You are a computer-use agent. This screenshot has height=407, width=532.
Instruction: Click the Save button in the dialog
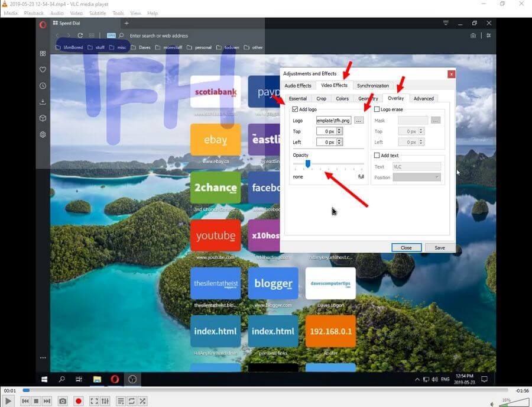[x=440, y=248]
